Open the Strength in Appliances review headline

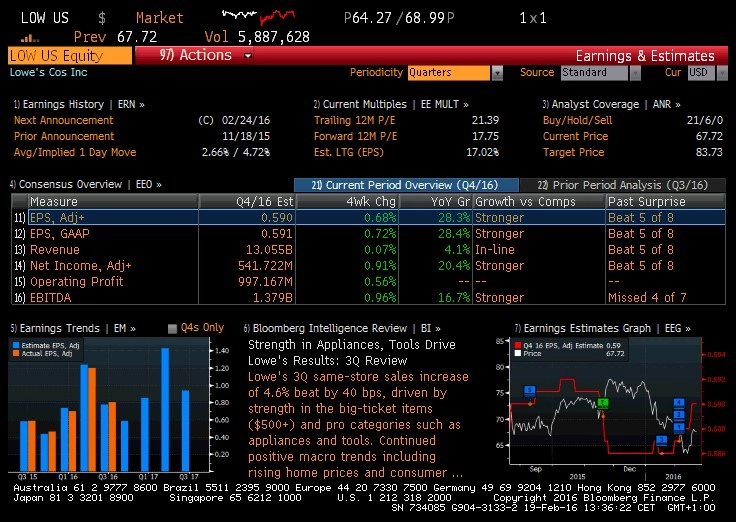(x=352, y=353)
